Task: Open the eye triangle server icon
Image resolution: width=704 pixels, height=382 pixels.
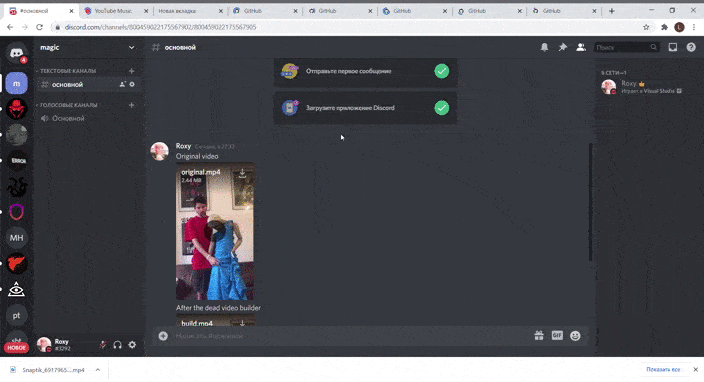Action: coord(17,290)
